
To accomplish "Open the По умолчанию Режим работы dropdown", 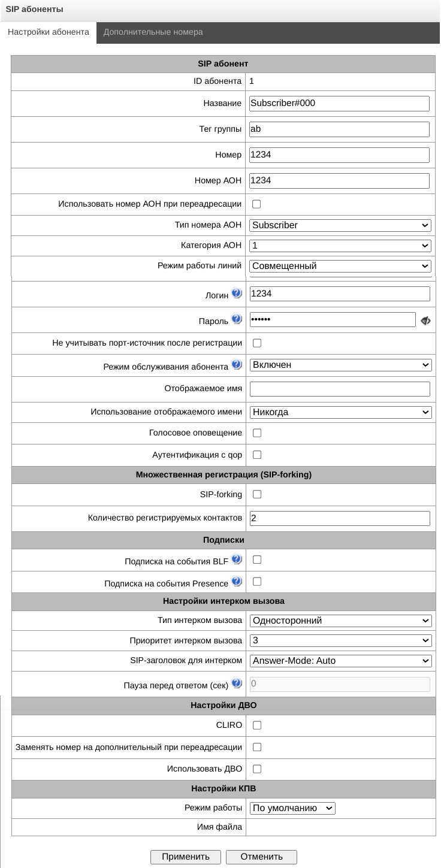I will point(292,808).
